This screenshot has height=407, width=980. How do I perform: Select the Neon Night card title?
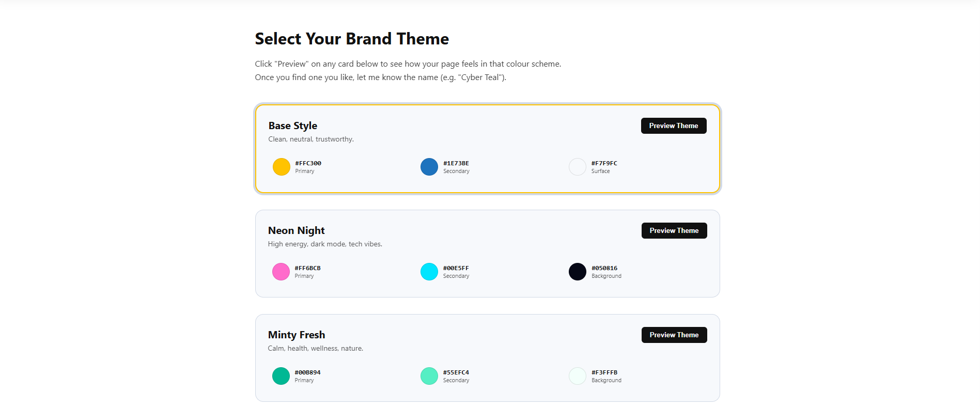pyautogui.click(x=297, y=230)
